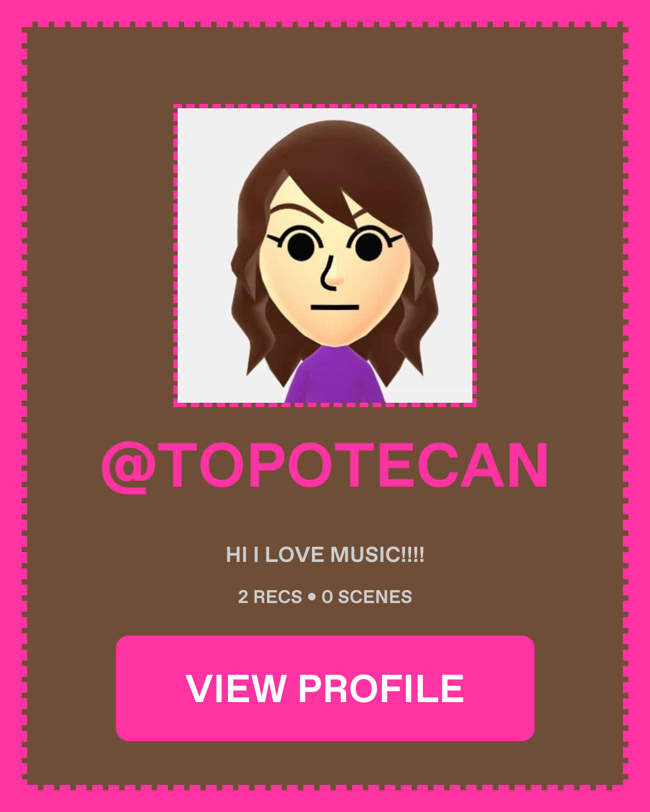Click the 2 RECS count

tap(270, 597)
